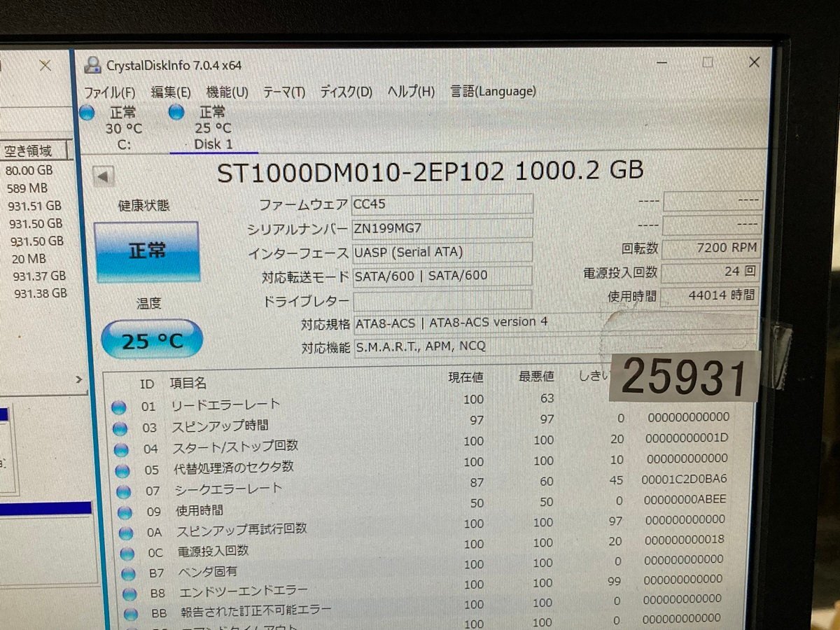Click 80.00 GB entry in left window

tap(29, 170)
